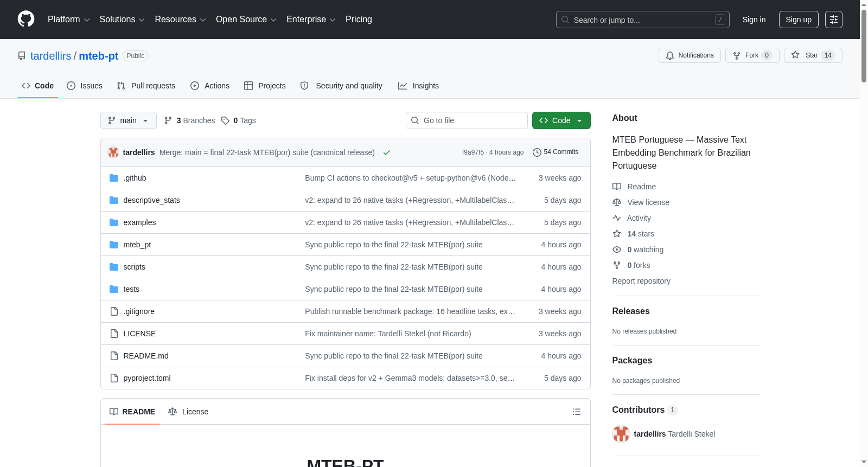
Task: Switch to the Pull requests tab
Action: point(146,86)
